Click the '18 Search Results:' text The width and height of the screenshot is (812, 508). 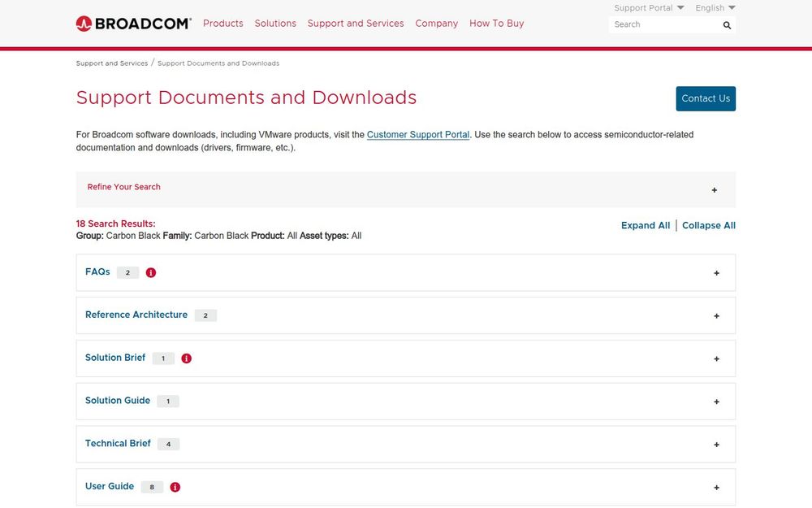tap(115, 224)
